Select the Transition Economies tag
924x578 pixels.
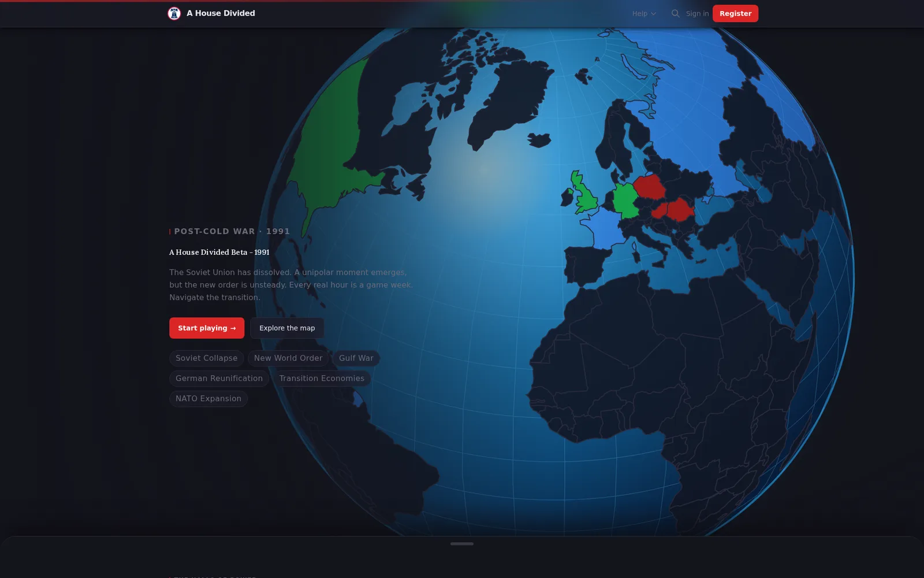[322, 379]
